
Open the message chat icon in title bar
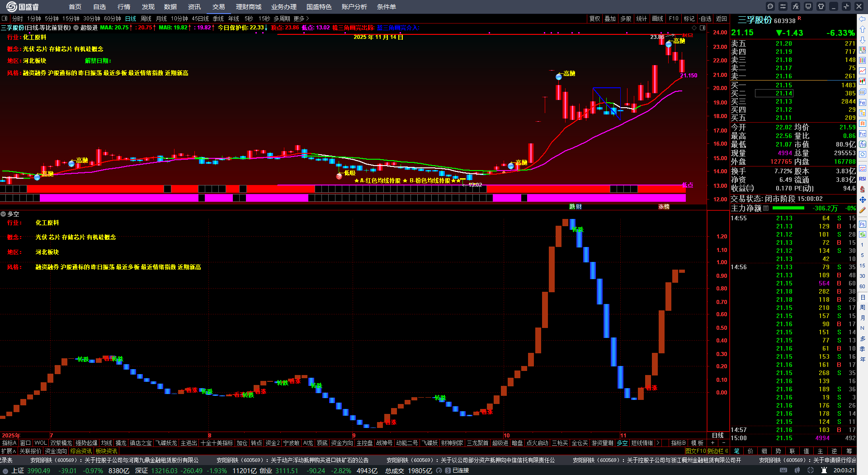(x=770, y=6)
